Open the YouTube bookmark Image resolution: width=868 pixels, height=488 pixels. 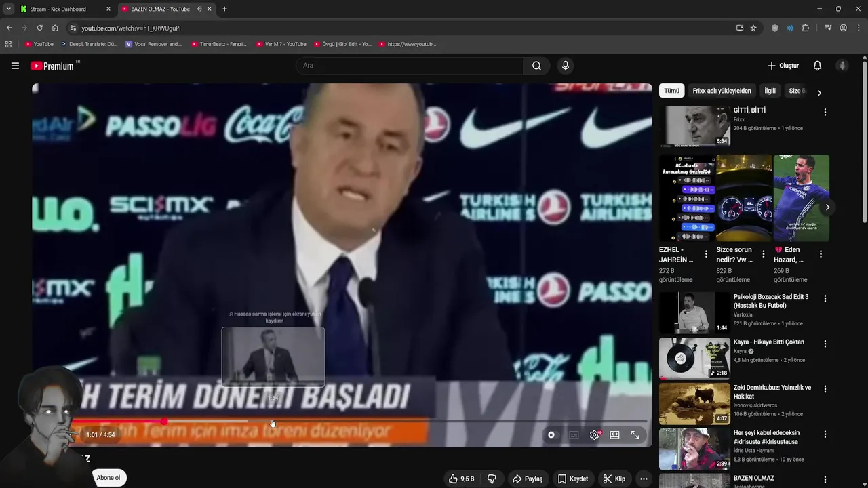click(39, 44)
